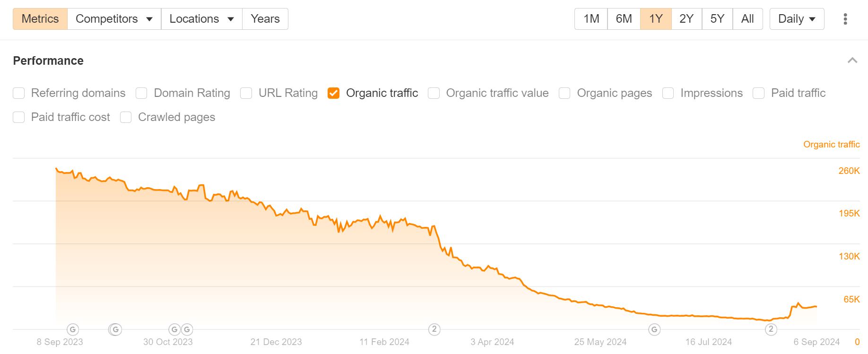Click the grouped updates marker near 6 Sep 2024

pyautogui.click(x=771, y=329)
